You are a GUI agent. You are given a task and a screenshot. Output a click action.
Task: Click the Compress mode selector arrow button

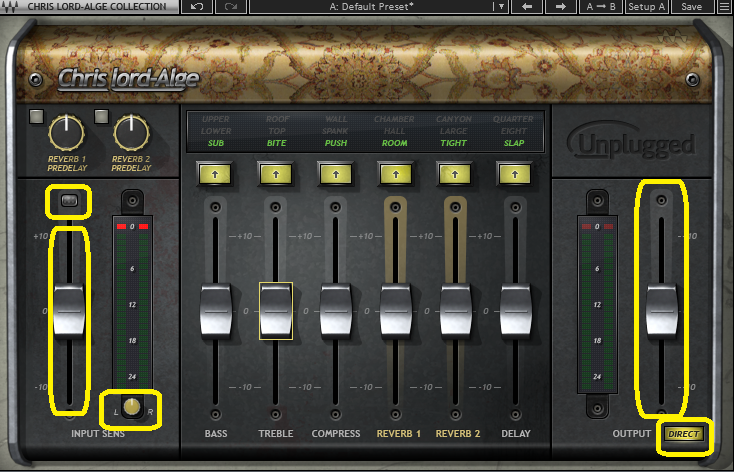(x=336, y=173)
